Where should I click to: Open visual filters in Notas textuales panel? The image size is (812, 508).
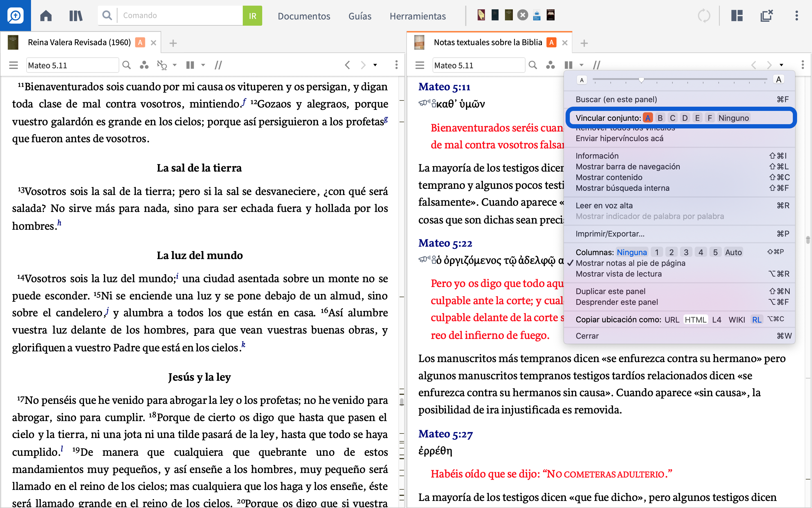click(551, 65)
